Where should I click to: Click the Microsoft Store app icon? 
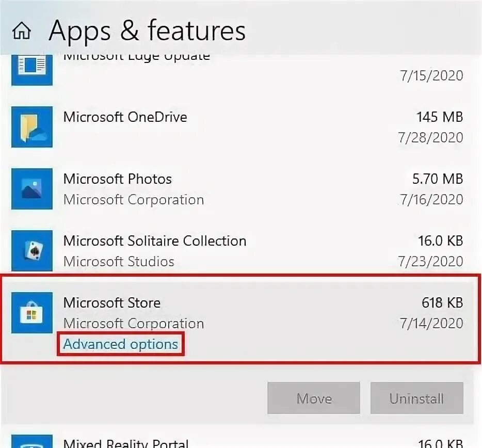pyautogui.click(x=31, y=313)
